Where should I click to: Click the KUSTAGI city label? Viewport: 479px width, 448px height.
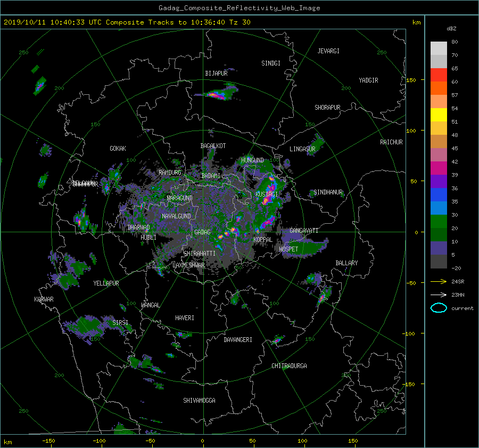(x=267, y=194)
